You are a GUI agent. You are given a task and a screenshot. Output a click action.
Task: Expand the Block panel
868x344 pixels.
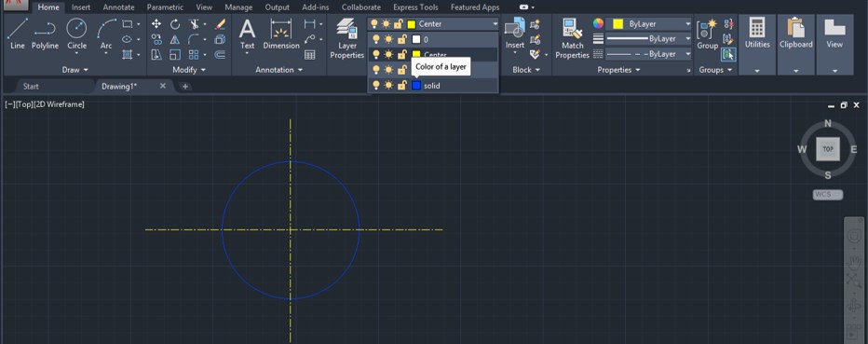point(525,70)
